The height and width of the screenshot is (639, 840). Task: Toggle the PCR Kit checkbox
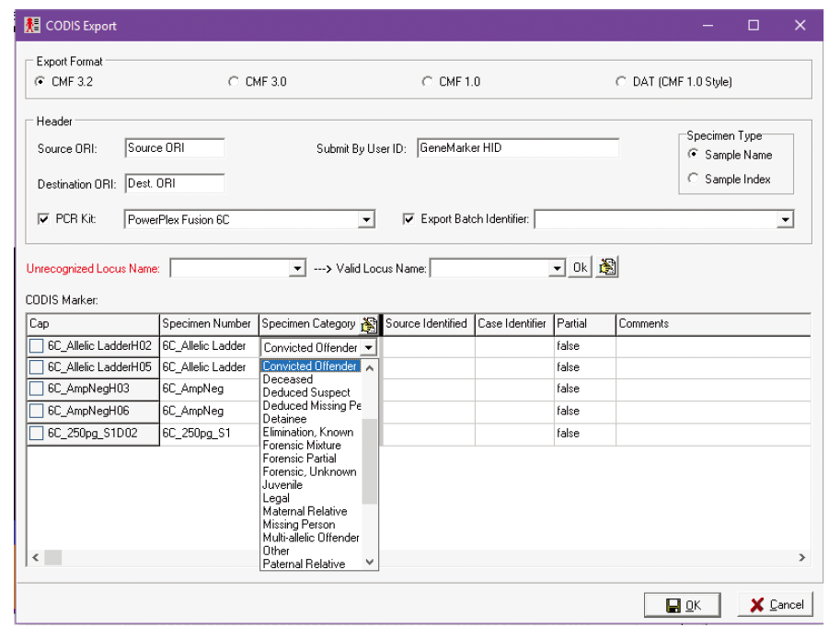pos(43,219)
